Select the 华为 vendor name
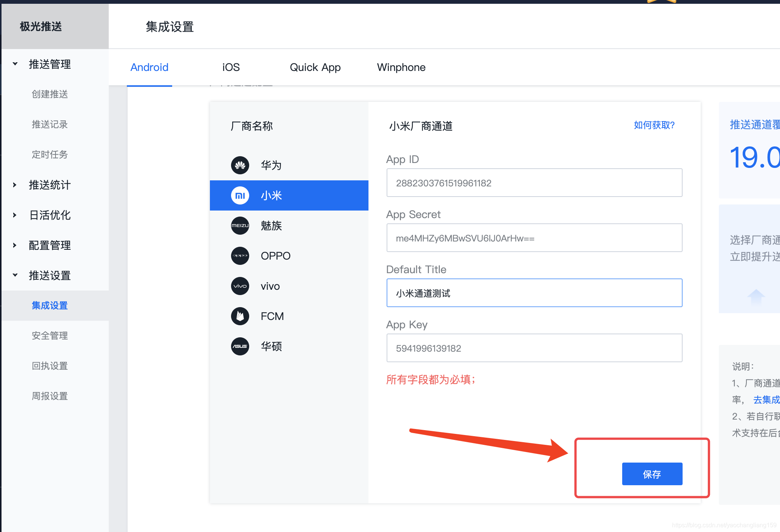The image size is (780, 532). (271, 165)
